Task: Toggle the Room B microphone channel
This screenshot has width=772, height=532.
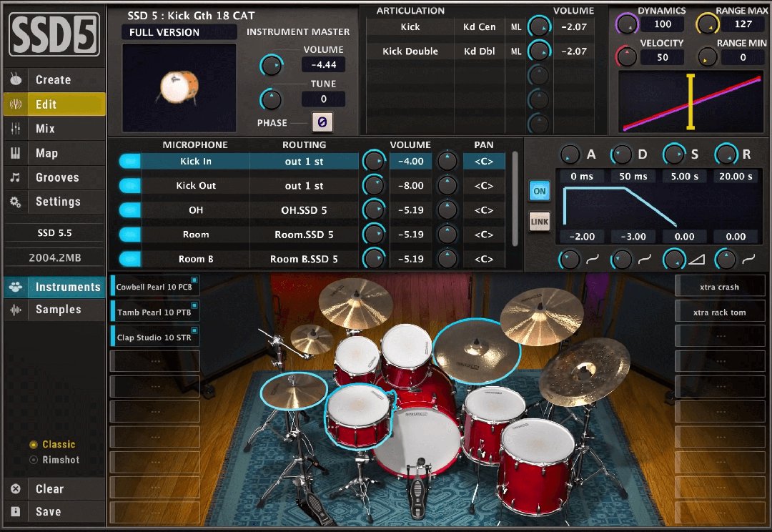Action: [129, 258]
